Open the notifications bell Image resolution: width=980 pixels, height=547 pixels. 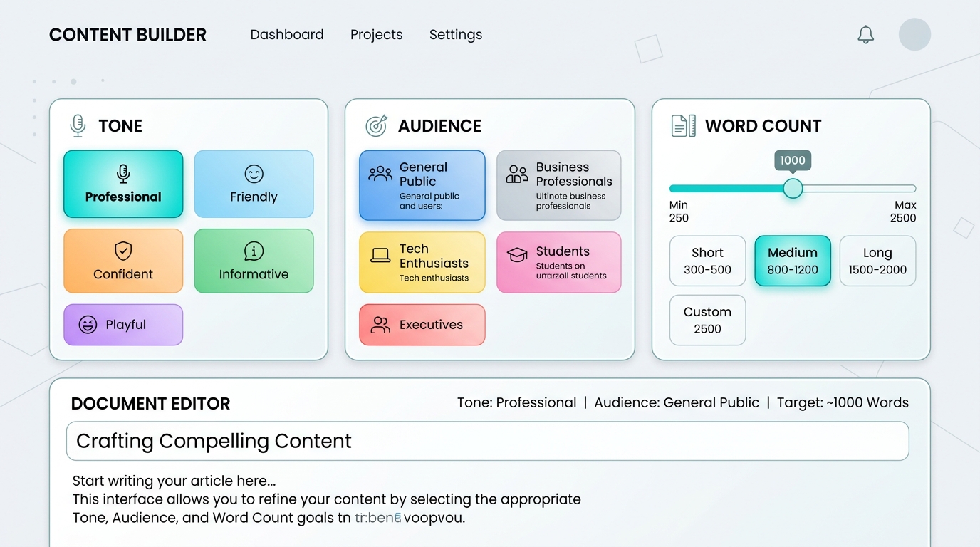pos(865,34)
